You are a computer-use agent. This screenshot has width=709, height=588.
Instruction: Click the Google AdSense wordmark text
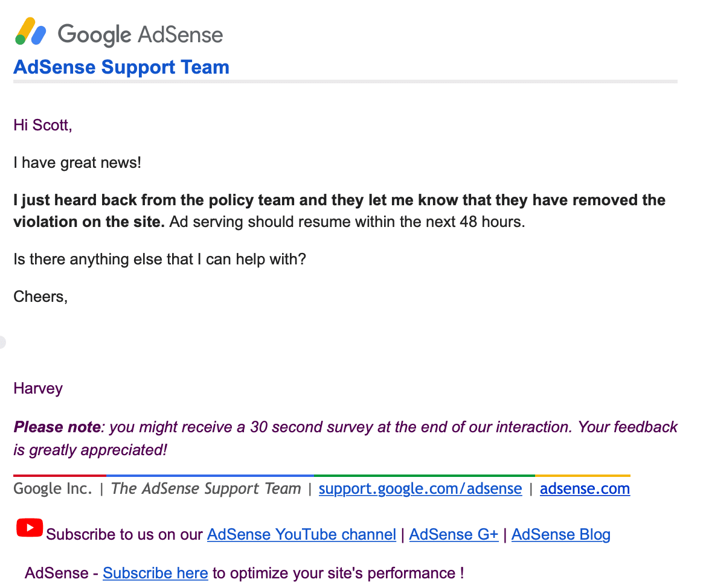click(140, 35)
